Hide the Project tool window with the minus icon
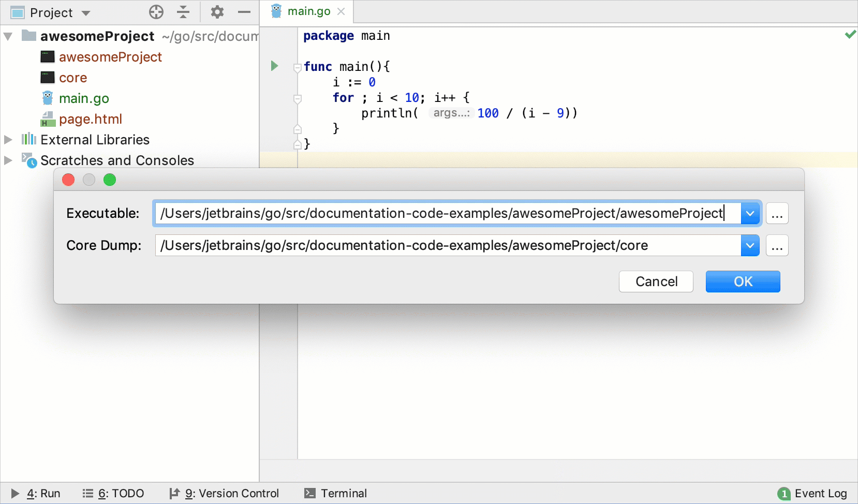This screenshot has height=504, width=858. pos(244,12)
